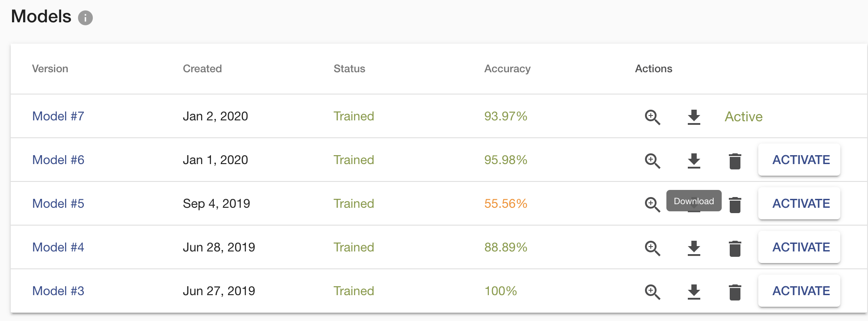Download Model #6

pyautogui.click(x=694, y=161)
